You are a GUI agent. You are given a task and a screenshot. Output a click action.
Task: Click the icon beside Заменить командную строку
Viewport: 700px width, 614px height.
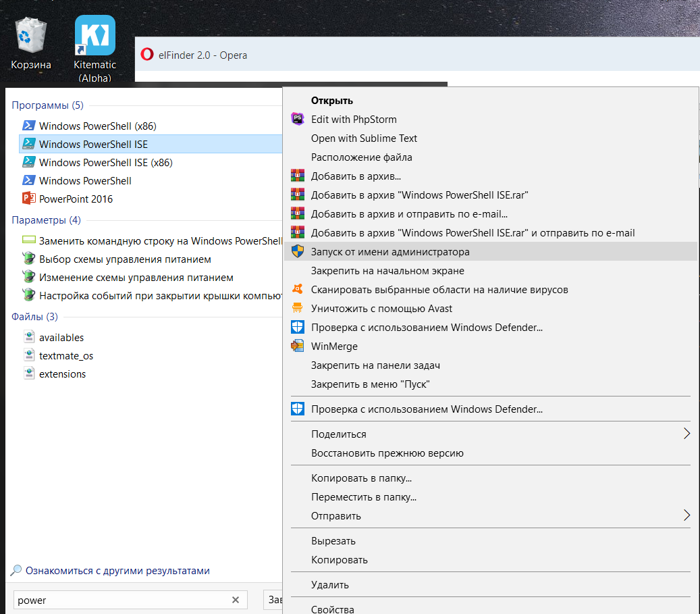tap(29, 240)
